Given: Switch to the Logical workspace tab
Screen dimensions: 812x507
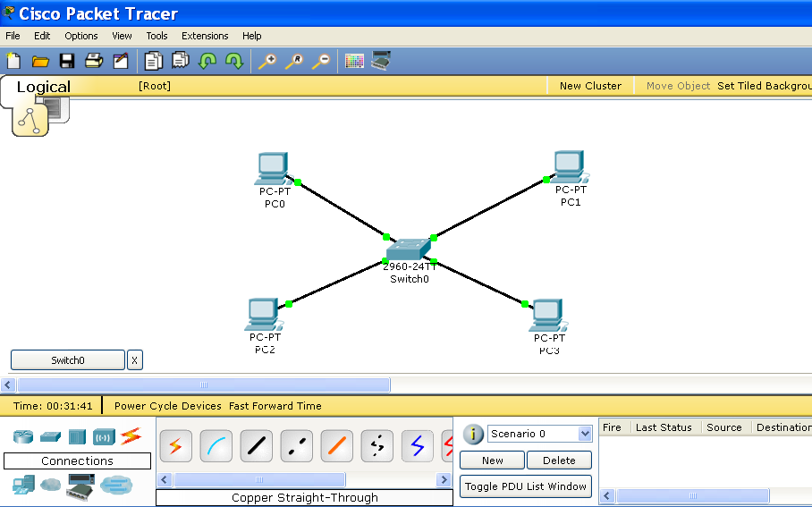Looking at the screenshot, I should (44, 87).
